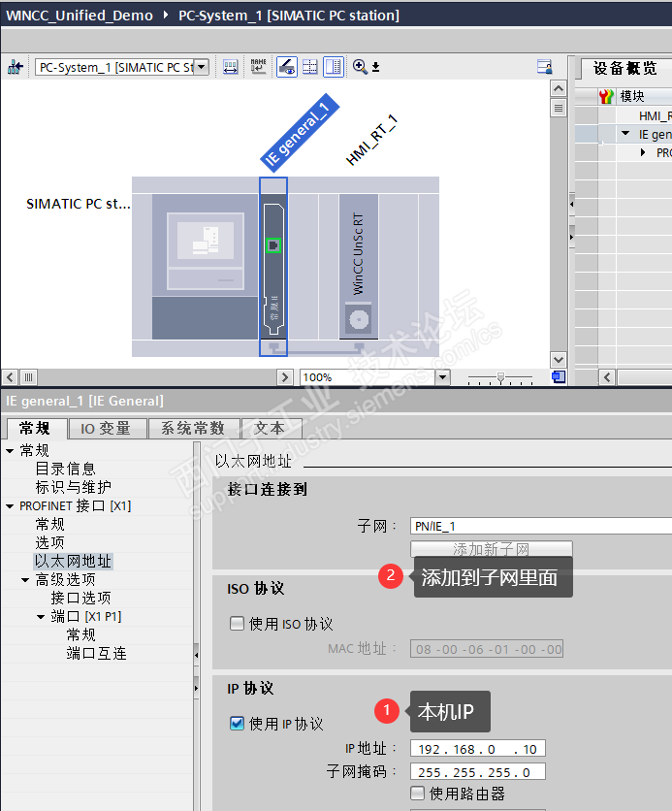Select the WinCC UnSc RT module slot
Image resolution: width=672 pixels, height=811 pixels.
click(358, 267)
